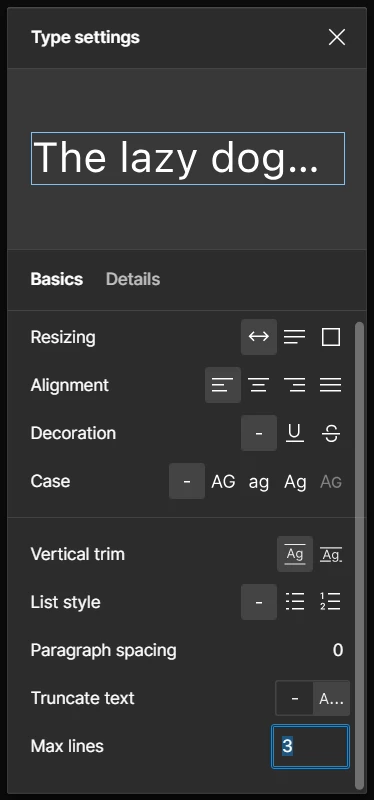Select auto width resizing icon
374x800 pixels.
pos(259,337)
